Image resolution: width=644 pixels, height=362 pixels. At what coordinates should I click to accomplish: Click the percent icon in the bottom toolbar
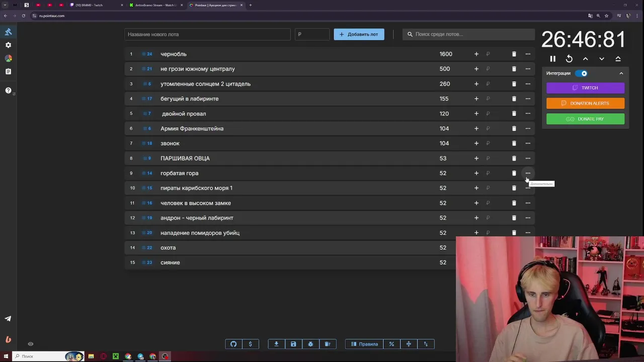coord(391,344)
